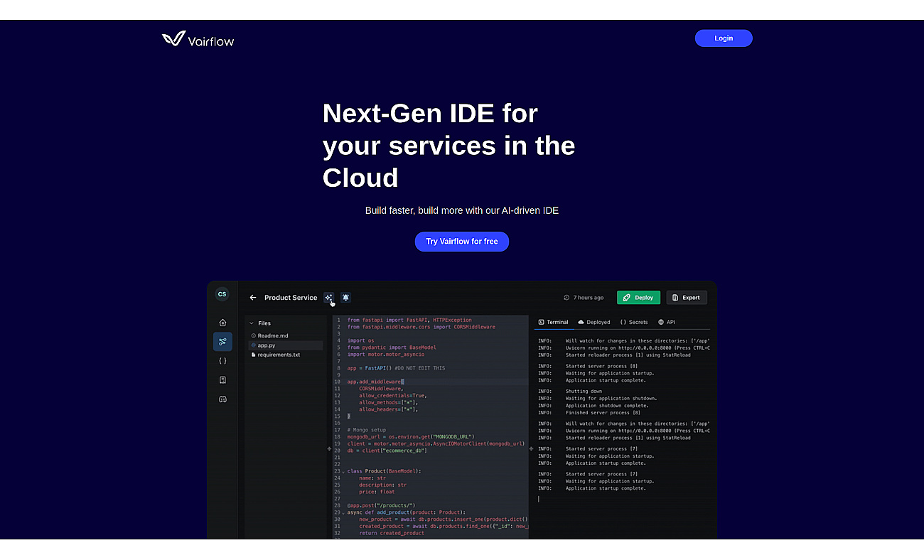
Task: Click the green Deploy button
Action: (x=638, y=298)
